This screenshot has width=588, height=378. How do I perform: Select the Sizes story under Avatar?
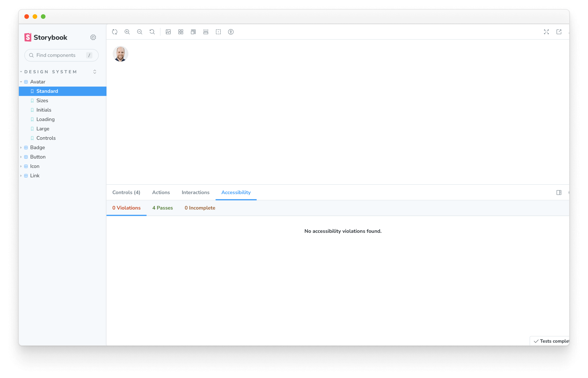pos(42,100)
